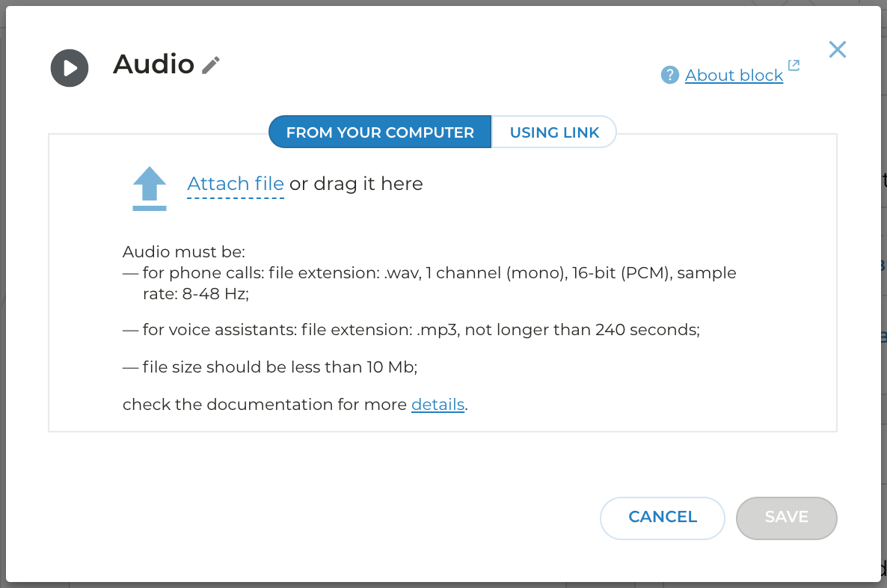
Task: Click the question mark help icon
Action: pyautogui.click(x=669, y=75)
